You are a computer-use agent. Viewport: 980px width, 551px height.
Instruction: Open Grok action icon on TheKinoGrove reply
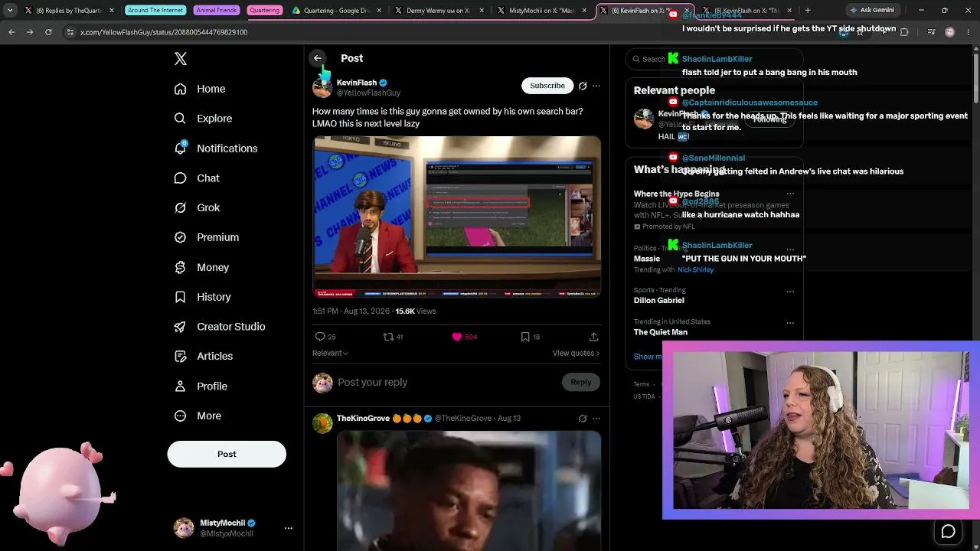pyautogui.click(x=583, y=419)
